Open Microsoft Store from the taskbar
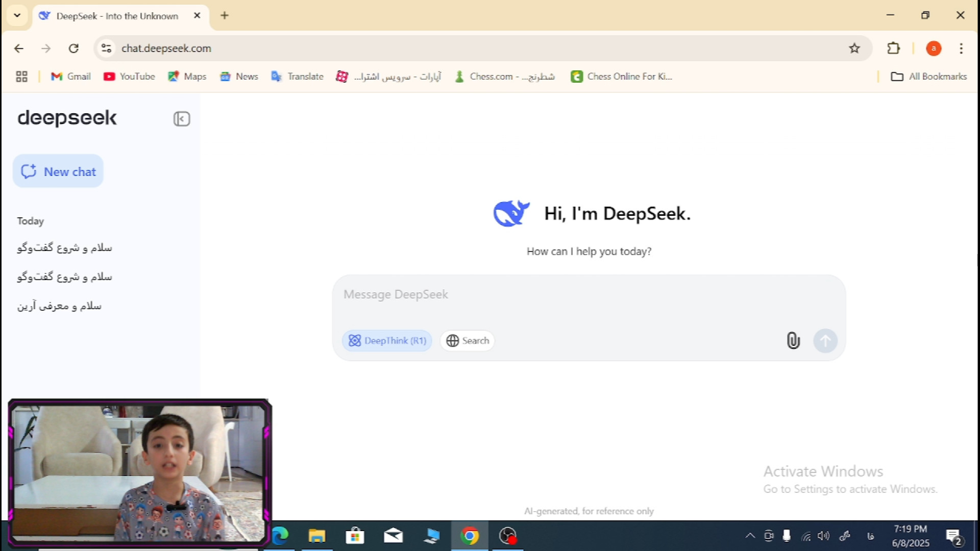Viewport: 980px width, 551px height. pos(355,536)
